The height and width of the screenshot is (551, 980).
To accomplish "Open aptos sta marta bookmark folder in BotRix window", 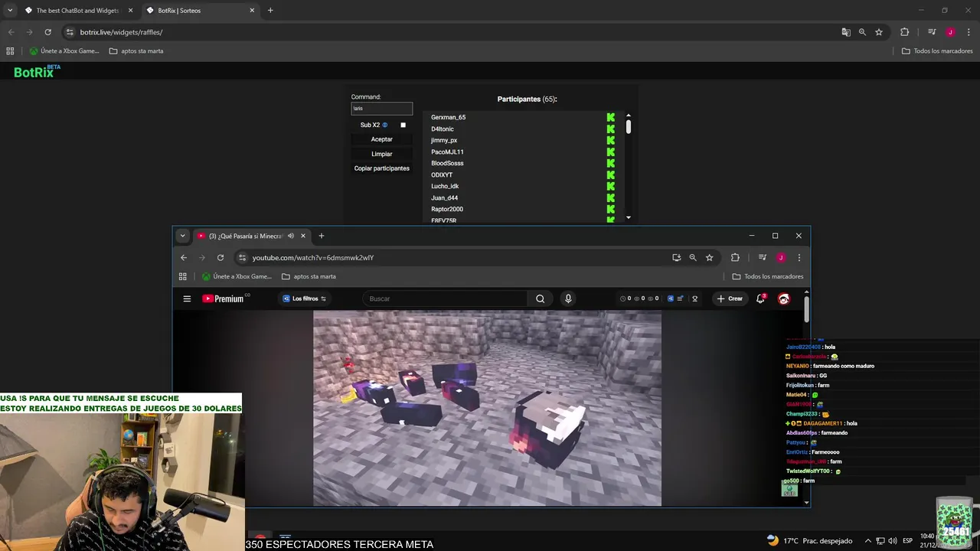I will pos(136,51).
